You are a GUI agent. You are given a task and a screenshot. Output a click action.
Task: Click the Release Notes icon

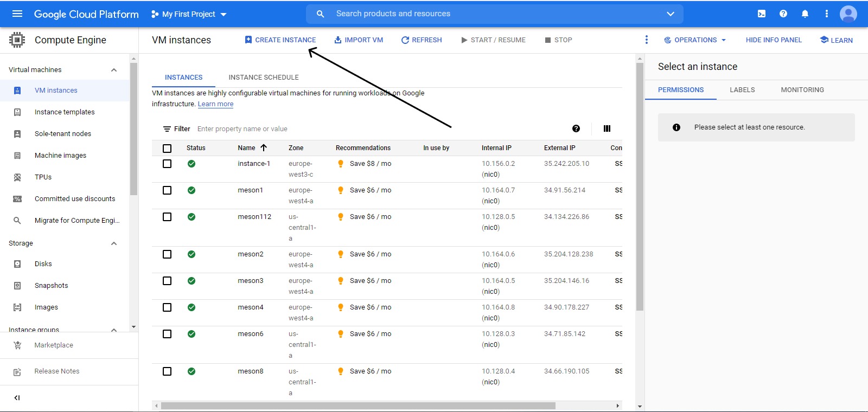click(17, 372)
